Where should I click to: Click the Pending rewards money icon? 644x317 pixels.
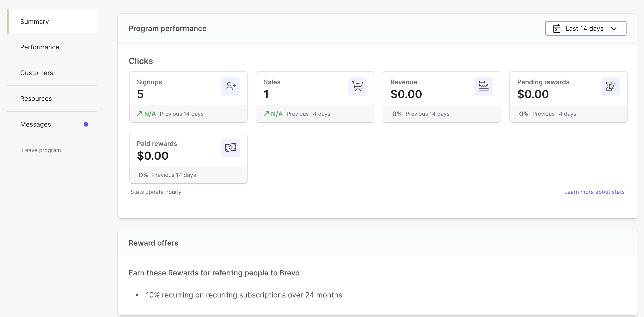click(610, 86)
